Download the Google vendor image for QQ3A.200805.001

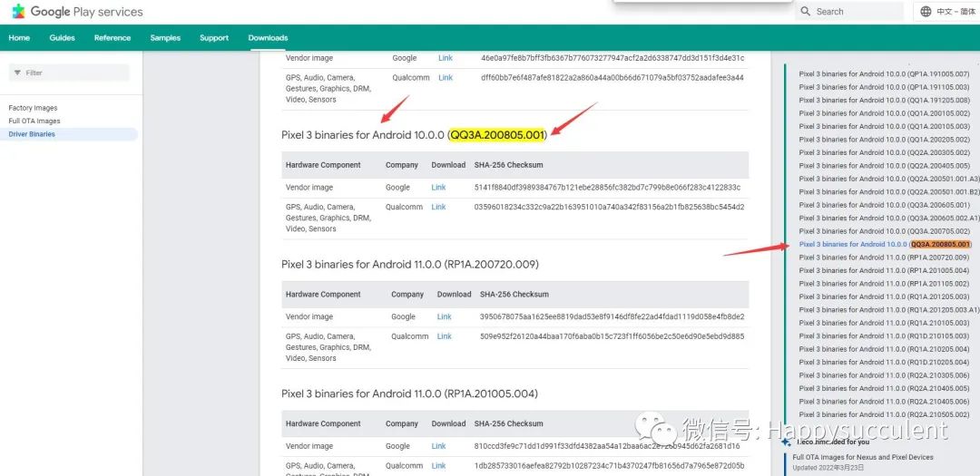click(438, 188)
